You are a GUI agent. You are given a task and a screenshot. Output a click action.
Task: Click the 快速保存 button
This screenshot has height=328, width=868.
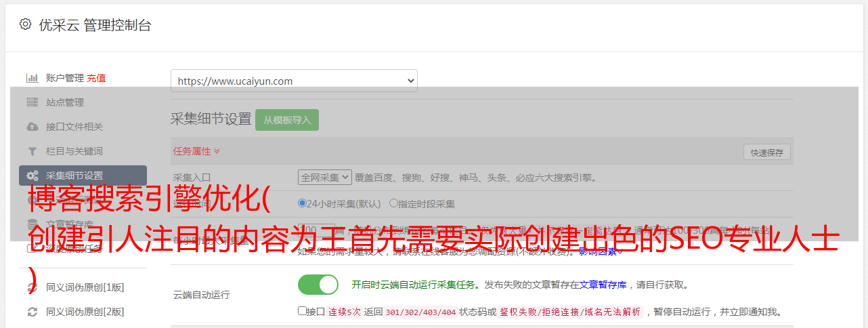click(767, 152)
